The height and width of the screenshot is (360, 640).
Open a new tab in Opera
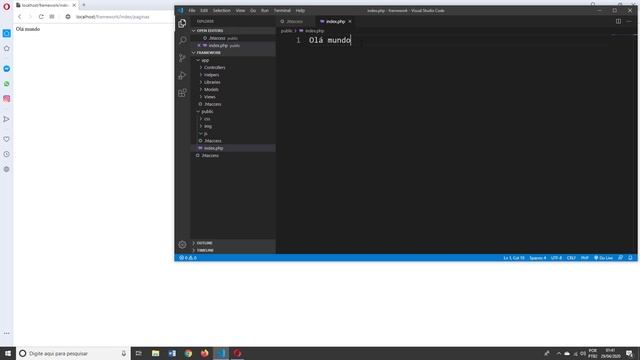[84, 5]
